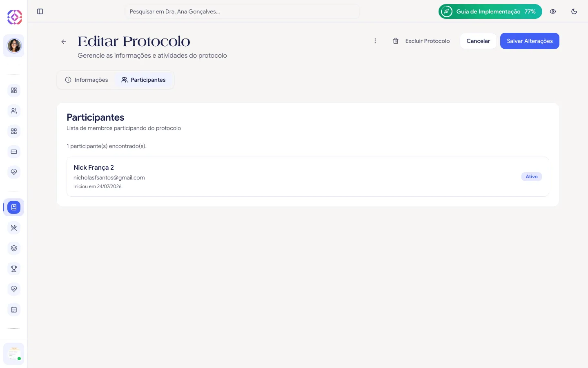Screen dimensions: 588x368
Task: Click the subtitle Gerencie as informações e atividades
Action: 152,56
